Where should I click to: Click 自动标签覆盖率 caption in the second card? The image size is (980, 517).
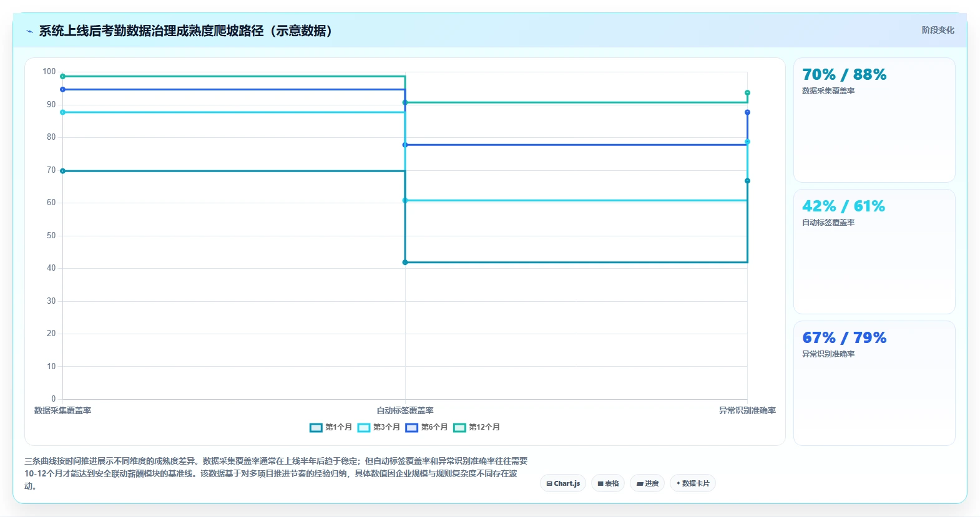point(828,223)
